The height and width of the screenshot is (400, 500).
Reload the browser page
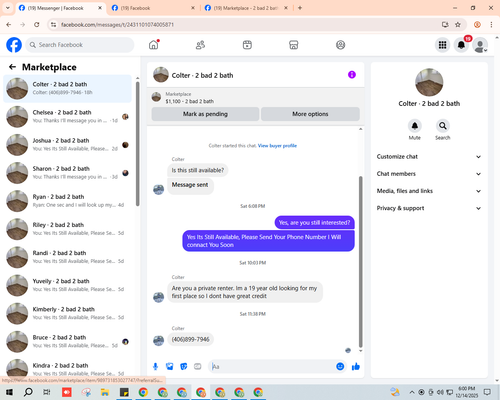(37, 24)
